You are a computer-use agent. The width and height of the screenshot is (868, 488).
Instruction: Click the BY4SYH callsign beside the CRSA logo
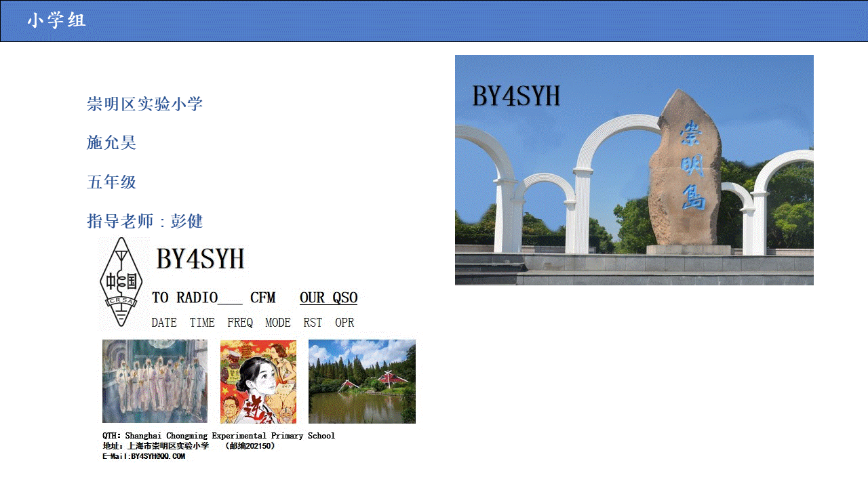[x=200, y=259]
